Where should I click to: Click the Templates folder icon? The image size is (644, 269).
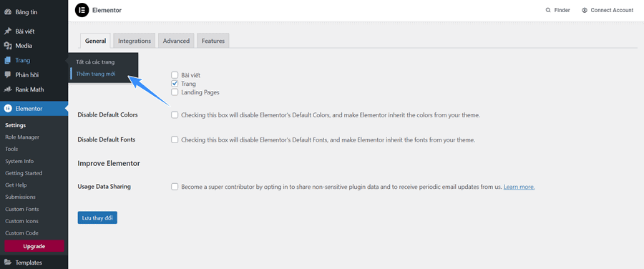pos(7,263)
